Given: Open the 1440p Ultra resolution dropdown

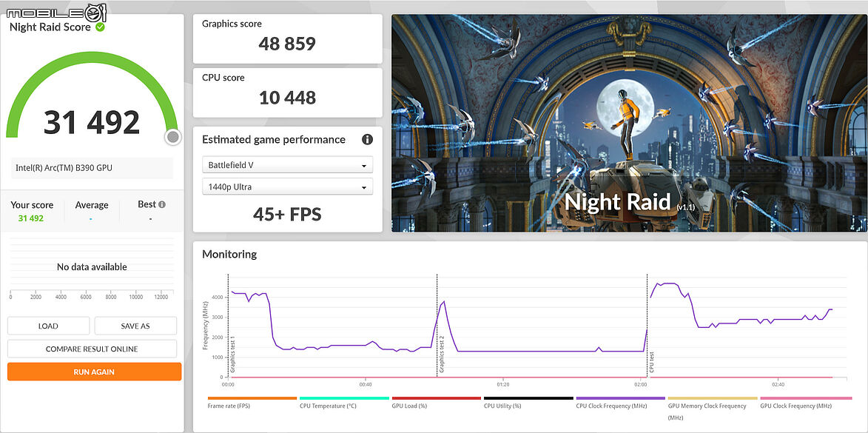Looking at the screenshot, I should 287,187.
